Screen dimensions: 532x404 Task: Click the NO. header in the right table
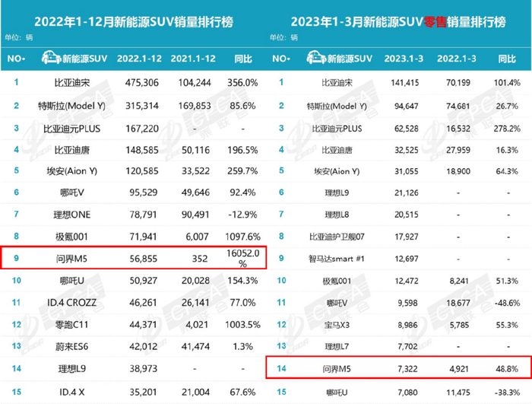pos(281,59)
